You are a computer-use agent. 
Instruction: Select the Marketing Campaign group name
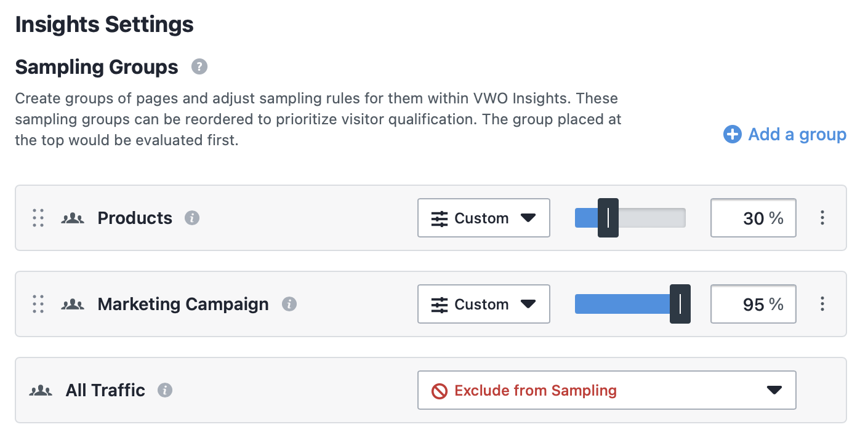coord(183,304)
